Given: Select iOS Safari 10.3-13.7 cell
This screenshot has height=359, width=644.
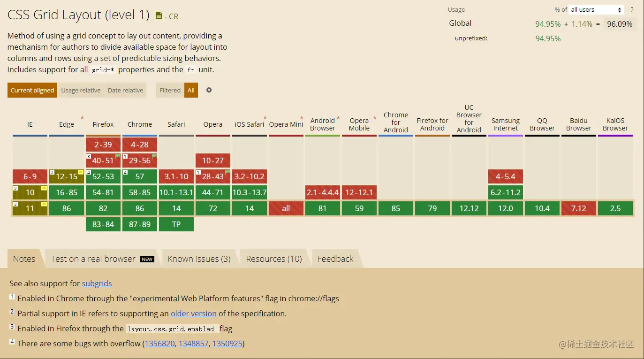Looking at the screenshot, I should [x=250, y=192].
